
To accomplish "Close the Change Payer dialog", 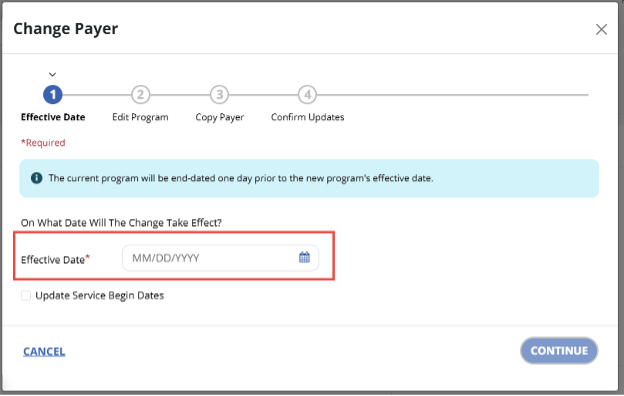I will tap(601, 29).
